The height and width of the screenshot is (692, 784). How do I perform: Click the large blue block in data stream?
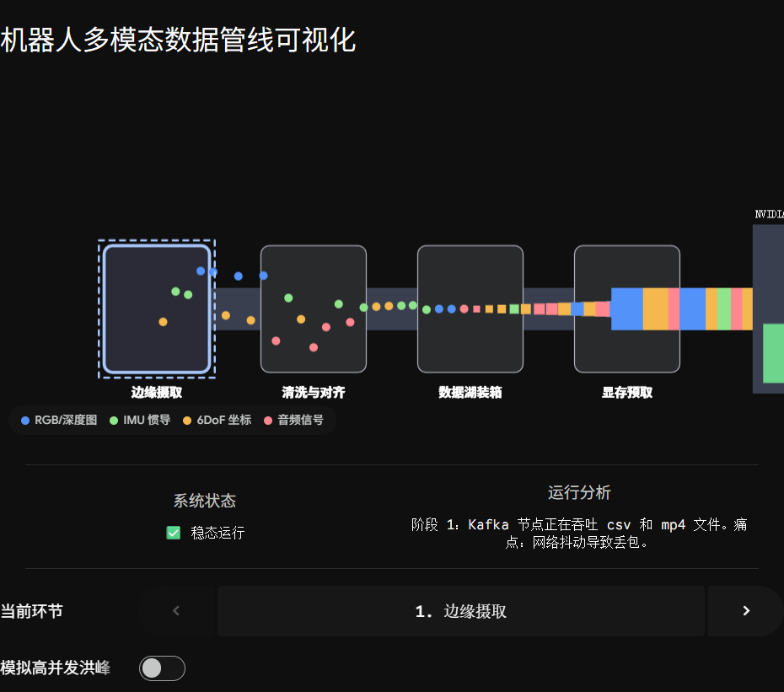click(x=627, y=309)
